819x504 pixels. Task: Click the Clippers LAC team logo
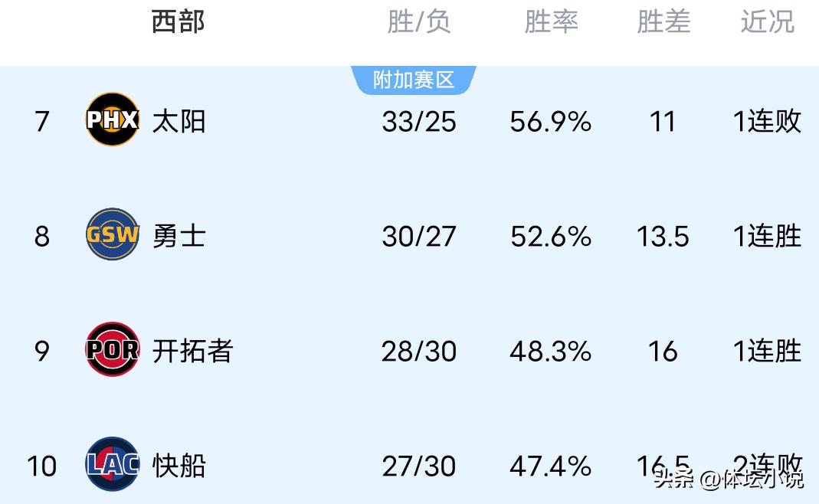(x=113, y=465)
